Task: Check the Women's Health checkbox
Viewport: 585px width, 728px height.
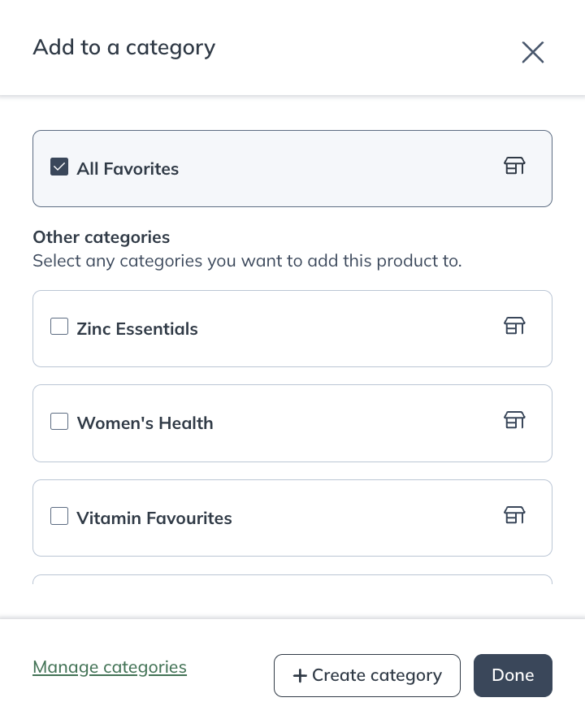Action: (x=59, y=421)
